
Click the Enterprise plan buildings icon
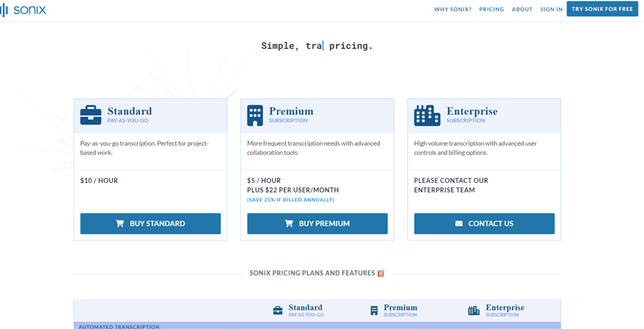[427, 116]
